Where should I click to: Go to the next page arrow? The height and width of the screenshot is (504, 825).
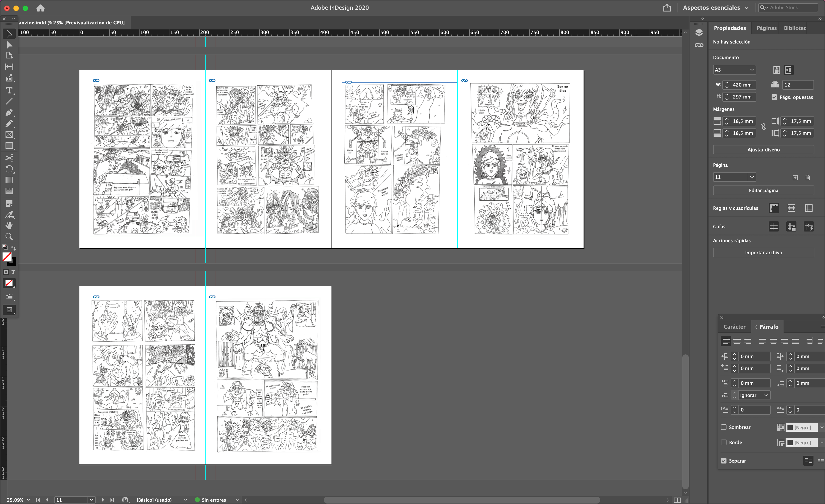point(103,500)
